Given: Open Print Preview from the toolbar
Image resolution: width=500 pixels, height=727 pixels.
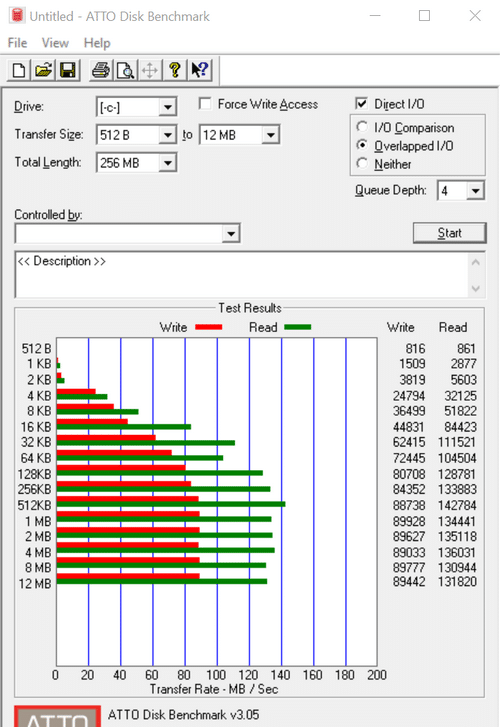Looking at the screenshot, I should point(125,71).
